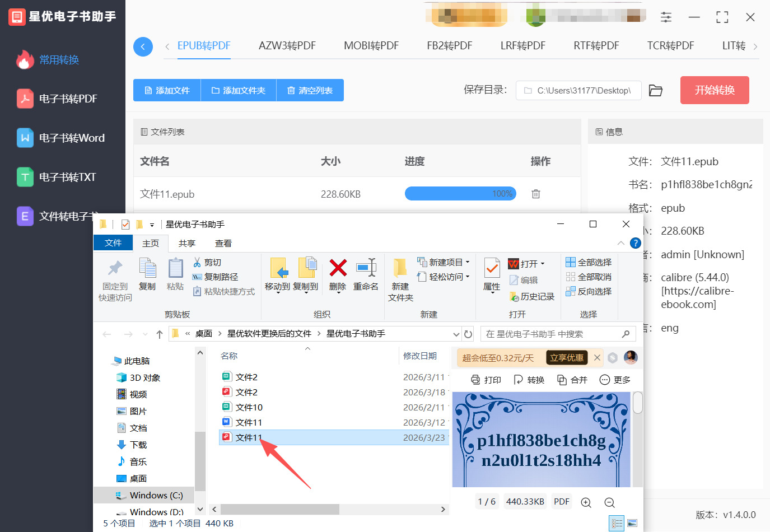The width and height of the screenshot is (770, 532).
Task: Click the 100% progress bar for 文件11.epub
Action: (460, 194)
